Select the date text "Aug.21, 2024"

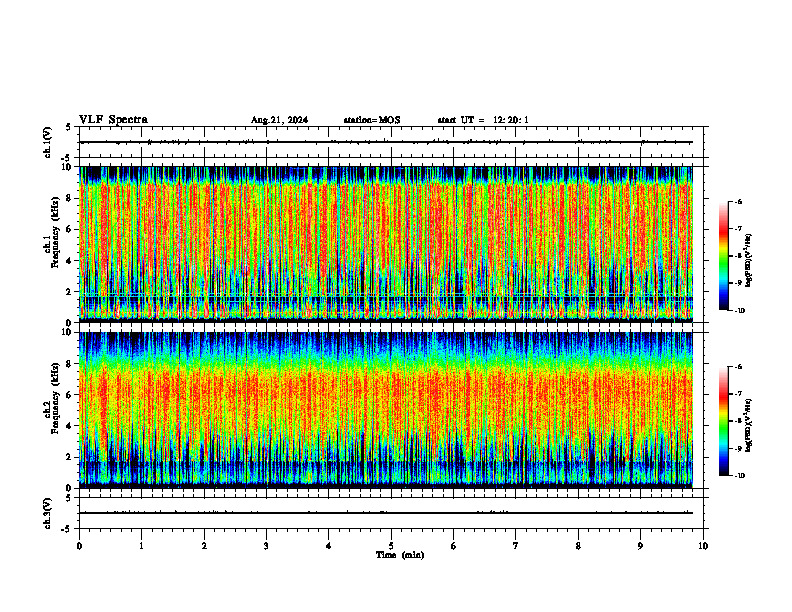pos(279,120)
